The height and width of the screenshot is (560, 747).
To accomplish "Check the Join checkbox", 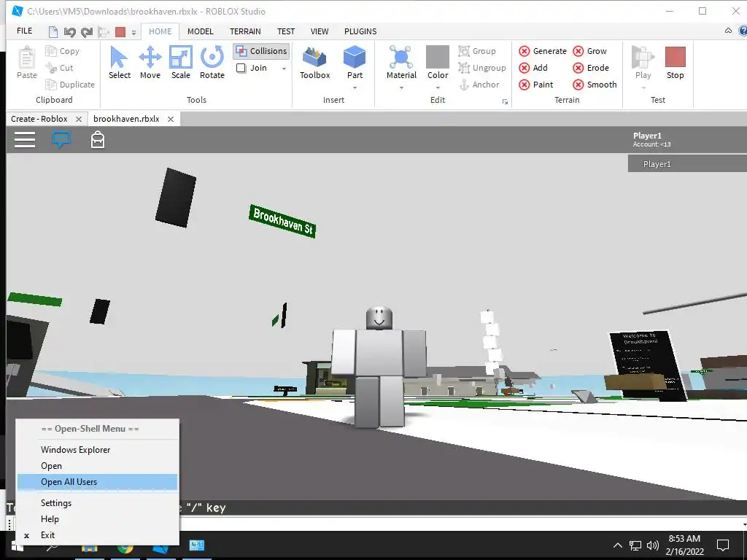I will (x=241, y=68).
